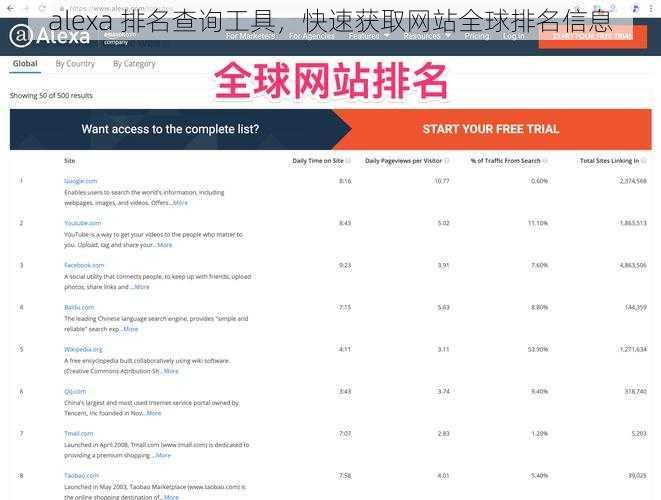
Task: Click the browser forward arrow
Action: (26, 8)
